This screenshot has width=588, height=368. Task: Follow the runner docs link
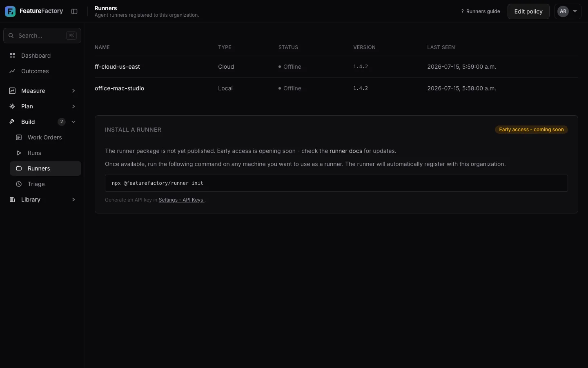(346, 151)
